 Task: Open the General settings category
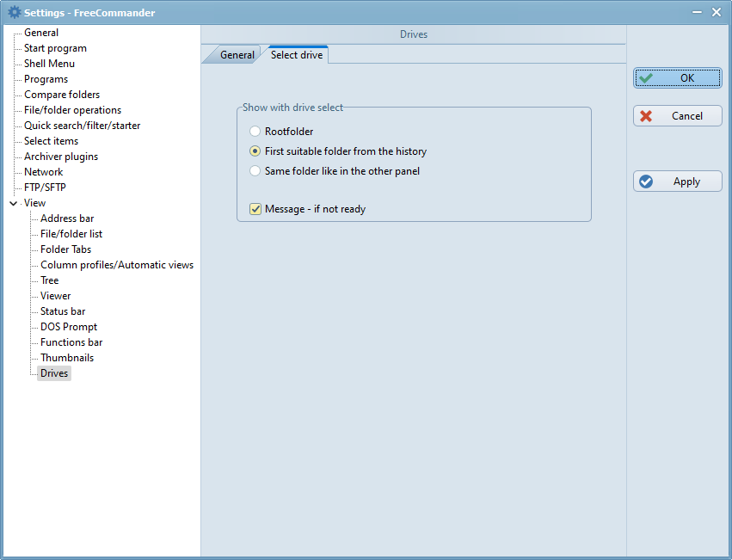click(41, 33)
